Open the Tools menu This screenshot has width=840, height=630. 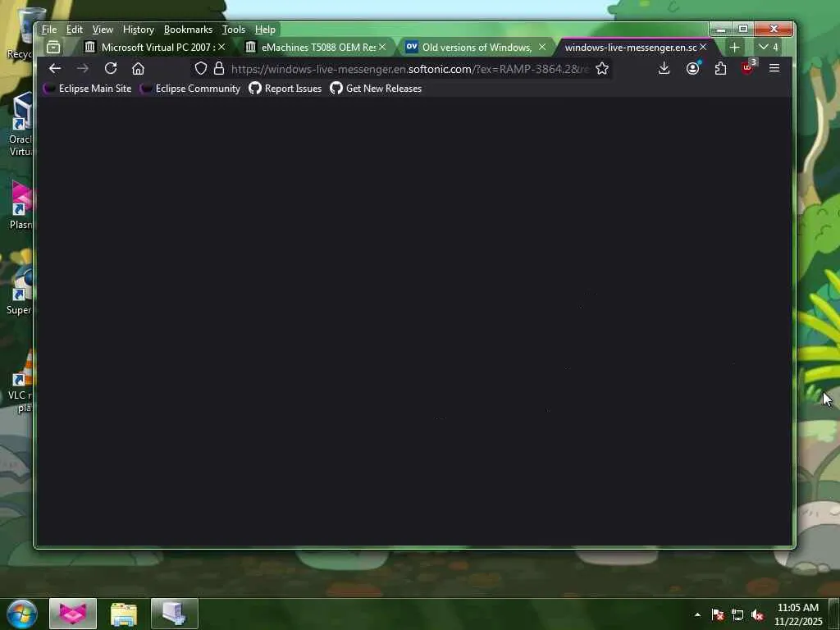234,30
